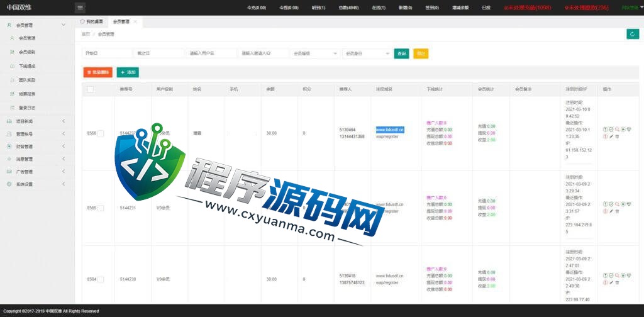Open 会员管理 sidebar submenu item

coord(37,38)
